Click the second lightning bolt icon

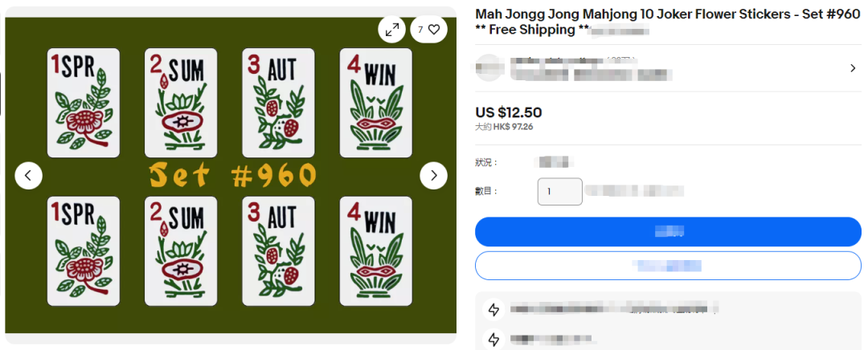coord(493,339)
